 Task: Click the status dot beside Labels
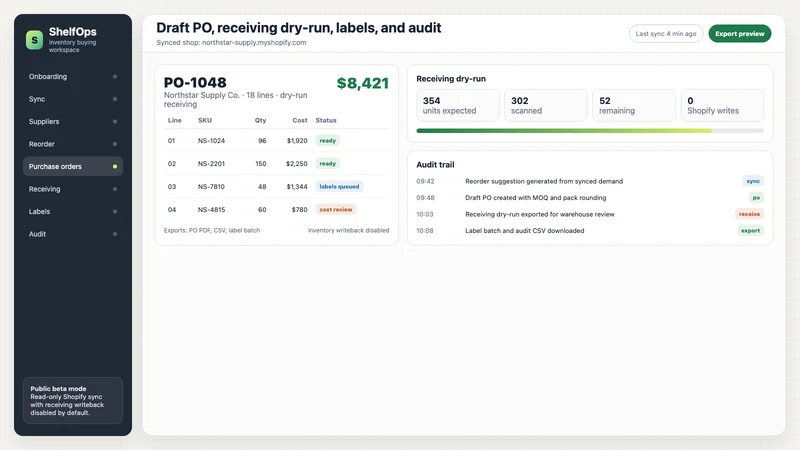click(x=115, y=211)
